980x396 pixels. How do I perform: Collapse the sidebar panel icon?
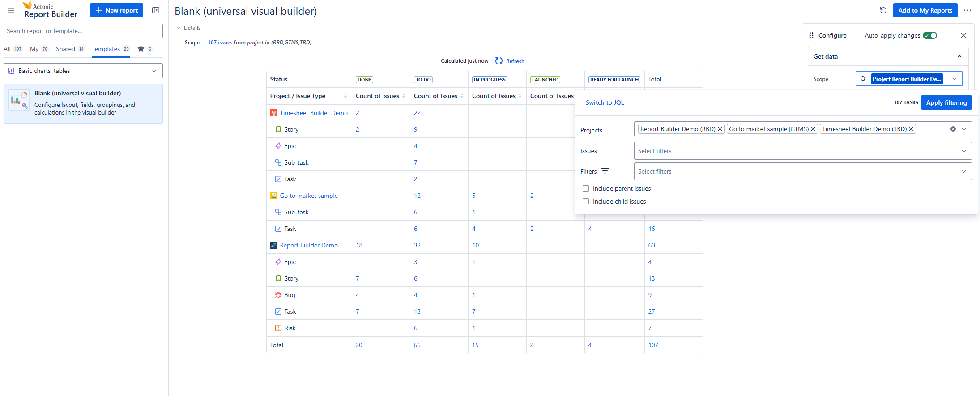point(156,10)
